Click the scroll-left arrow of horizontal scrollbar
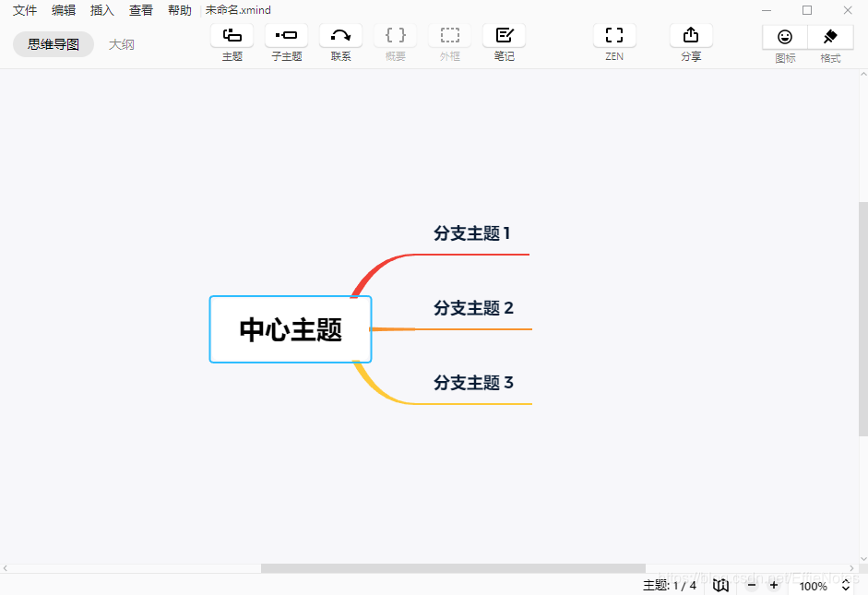This screenshot has width=868, height=595. (x=5, y=568)
